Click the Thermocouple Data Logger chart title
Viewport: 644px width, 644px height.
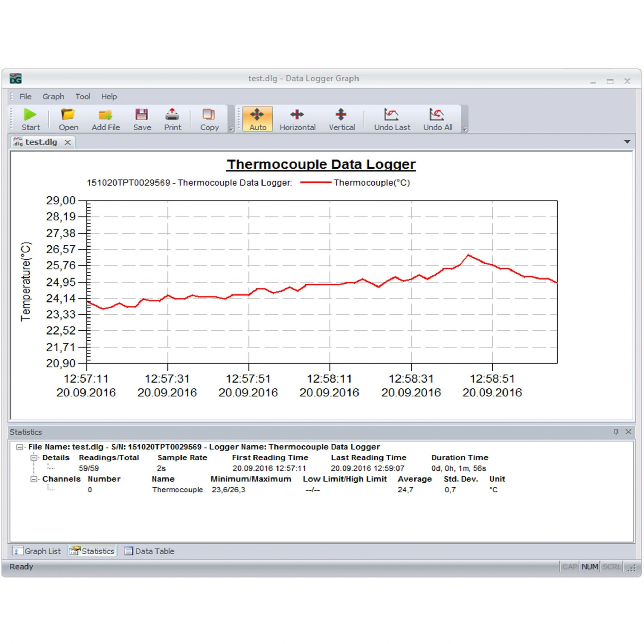tap(321, 164)
